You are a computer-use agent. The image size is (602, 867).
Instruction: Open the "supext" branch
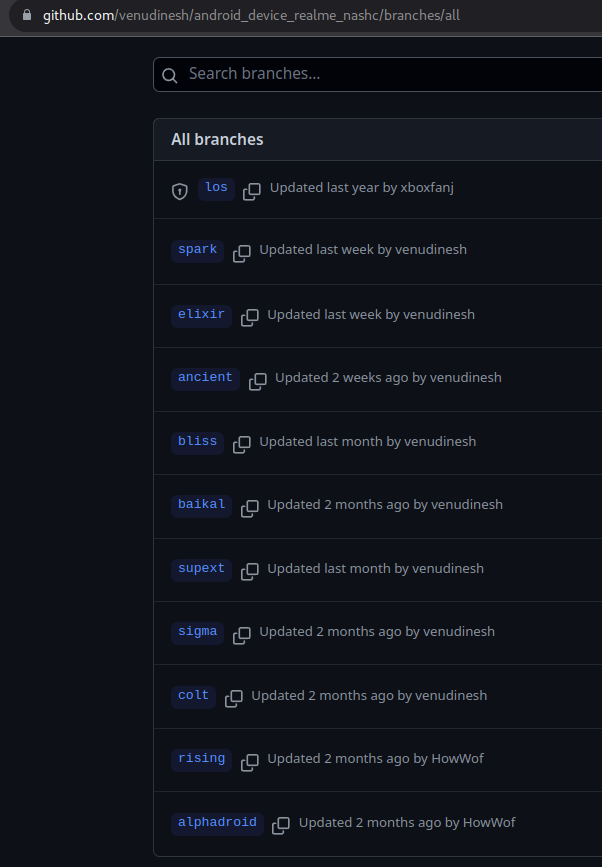pos(201,568)
